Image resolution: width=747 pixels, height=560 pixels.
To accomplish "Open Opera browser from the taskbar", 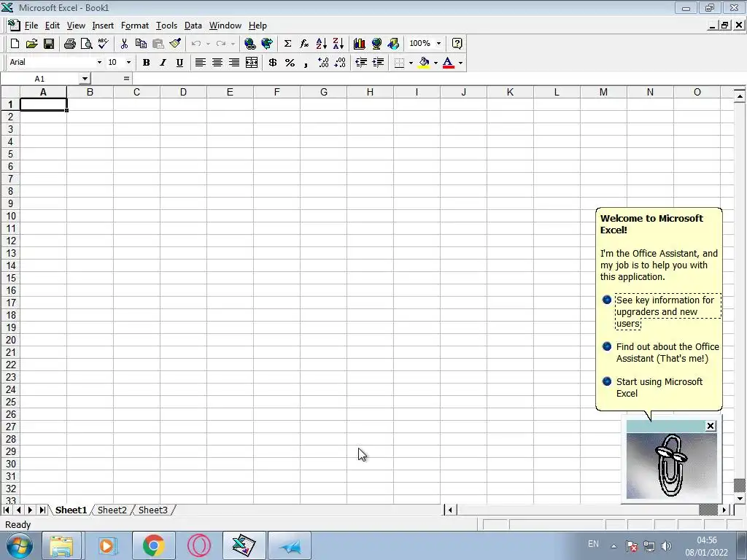I will [198, 545].
